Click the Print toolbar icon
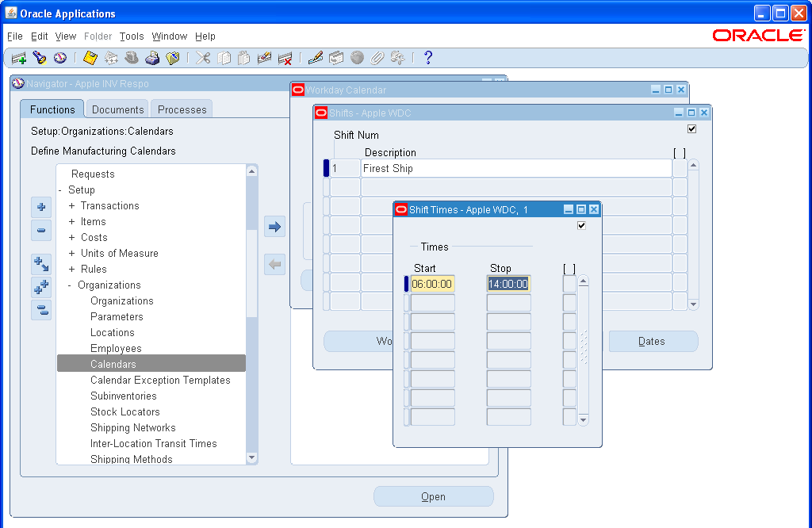This screenshot has height=528, width=812. (x=152, y=58)
